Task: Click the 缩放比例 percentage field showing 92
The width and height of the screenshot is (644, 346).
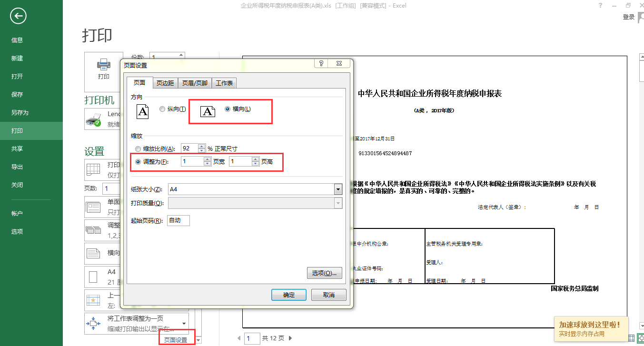Action: 189,148
